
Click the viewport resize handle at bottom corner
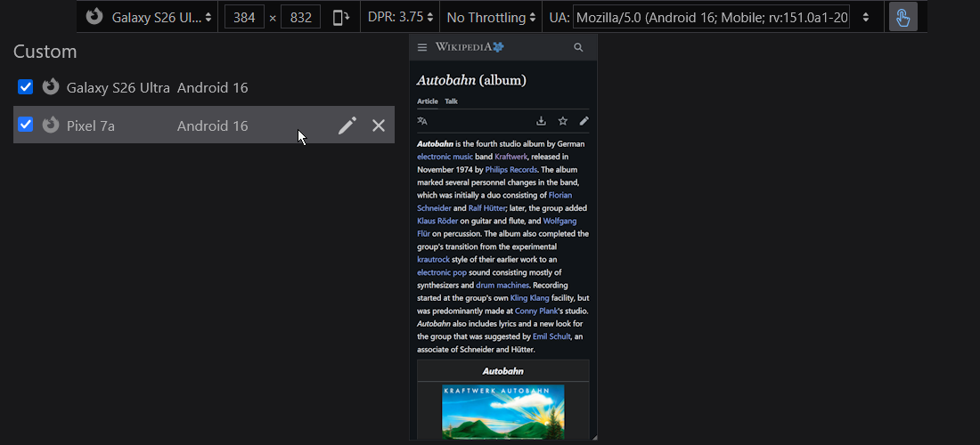[x=595, y=438]
